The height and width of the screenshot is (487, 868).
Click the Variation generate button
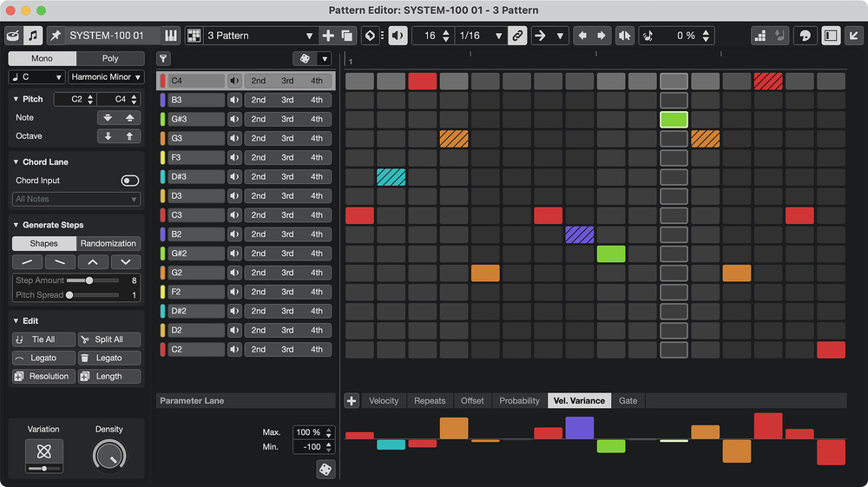coord(43,451)
